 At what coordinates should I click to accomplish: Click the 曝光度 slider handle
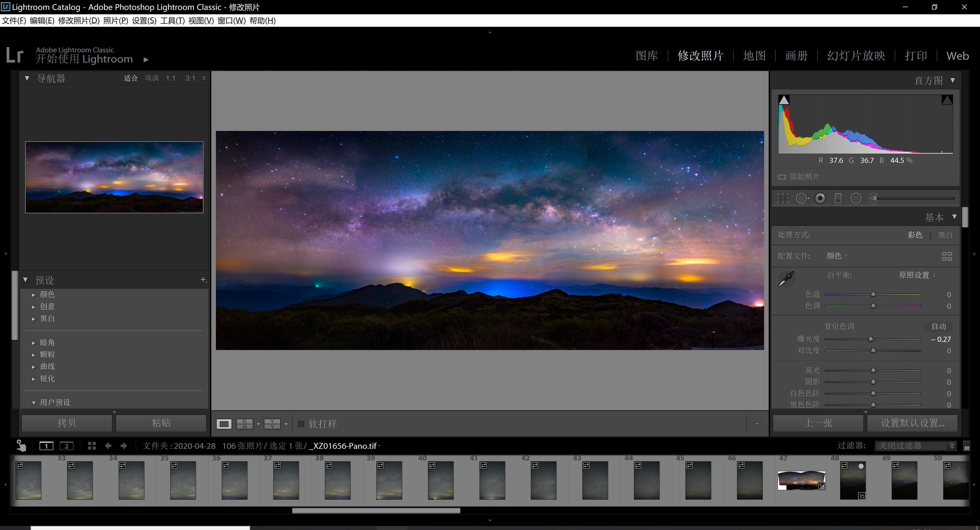871,339
